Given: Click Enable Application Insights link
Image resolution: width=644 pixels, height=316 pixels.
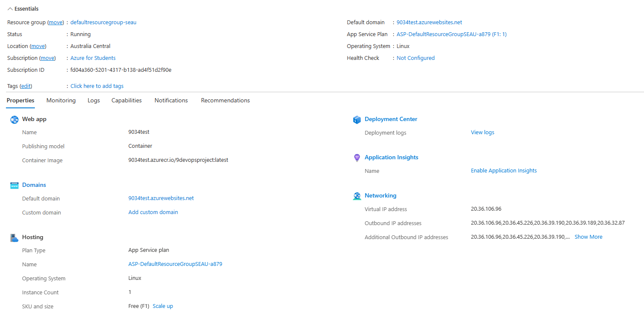Looking at the screenshot, I should pyautogui.click(x=504, y=171).
